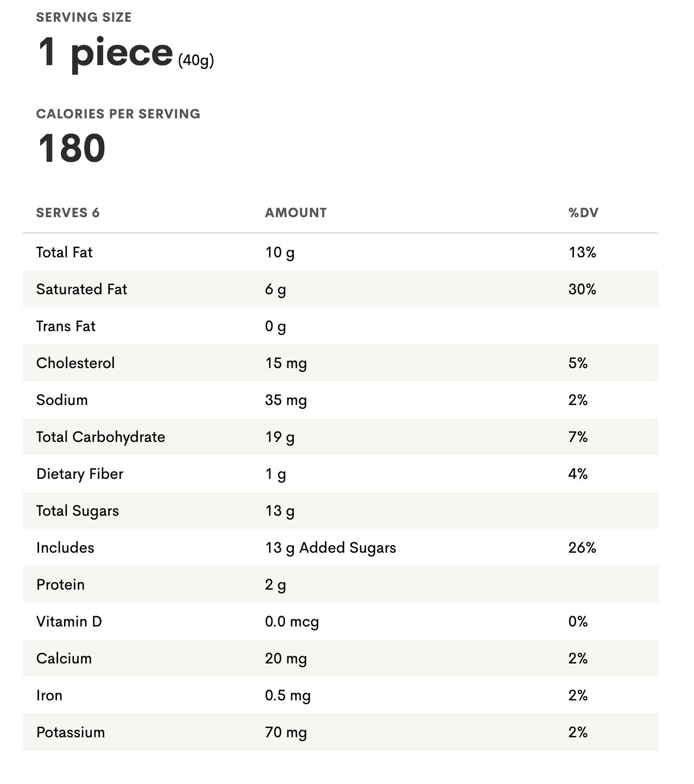This screenshot has width=694, height=784.
Task: Select Total Carbohydrate 7% daily value
Action: 578,437
